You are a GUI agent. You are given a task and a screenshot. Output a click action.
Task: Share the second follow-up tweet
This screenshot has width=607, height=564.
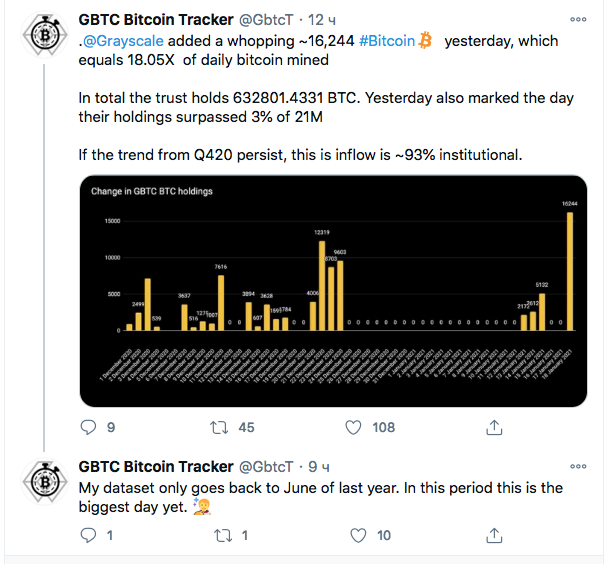tap(493, 536)
